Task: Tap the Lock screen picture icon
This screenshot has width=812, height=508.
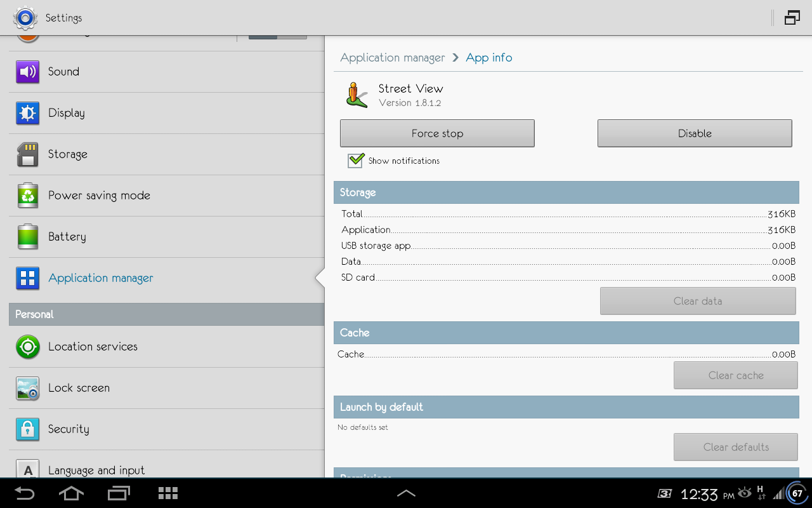Action: tap(27, 388)
